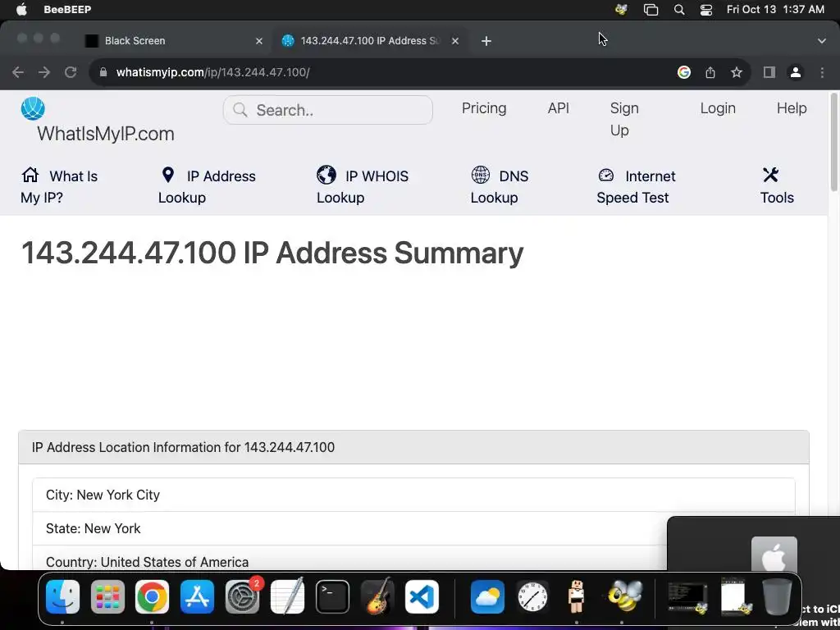Open IP WHOIS Lookup nav item
Viewport: 840px width, 630px height.
(x=362, y=186)
